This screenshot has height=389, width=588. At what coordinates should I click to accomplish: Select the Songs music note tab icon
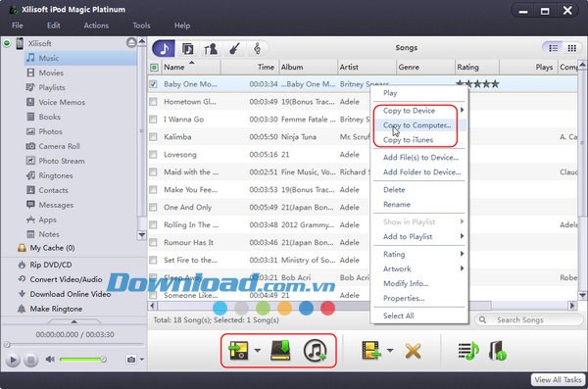164,48
